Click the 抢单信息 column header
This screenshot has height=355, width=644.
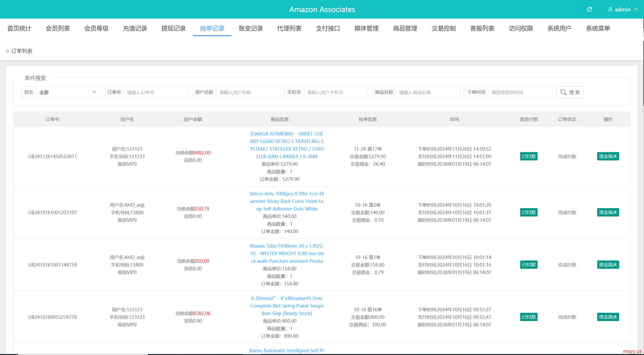tap(368, 119)
